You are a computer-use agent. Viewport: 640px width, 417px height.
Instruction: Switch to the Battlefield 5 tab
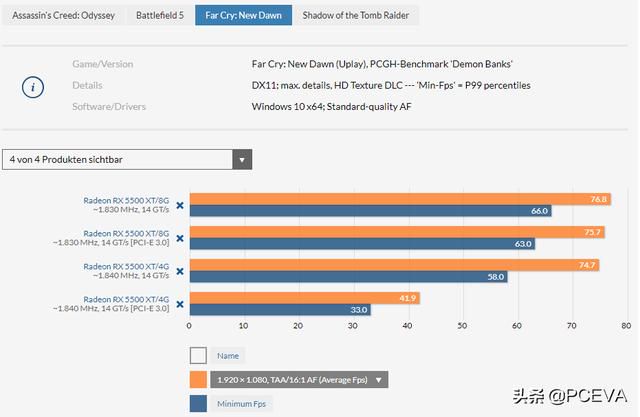coord(160,16)
